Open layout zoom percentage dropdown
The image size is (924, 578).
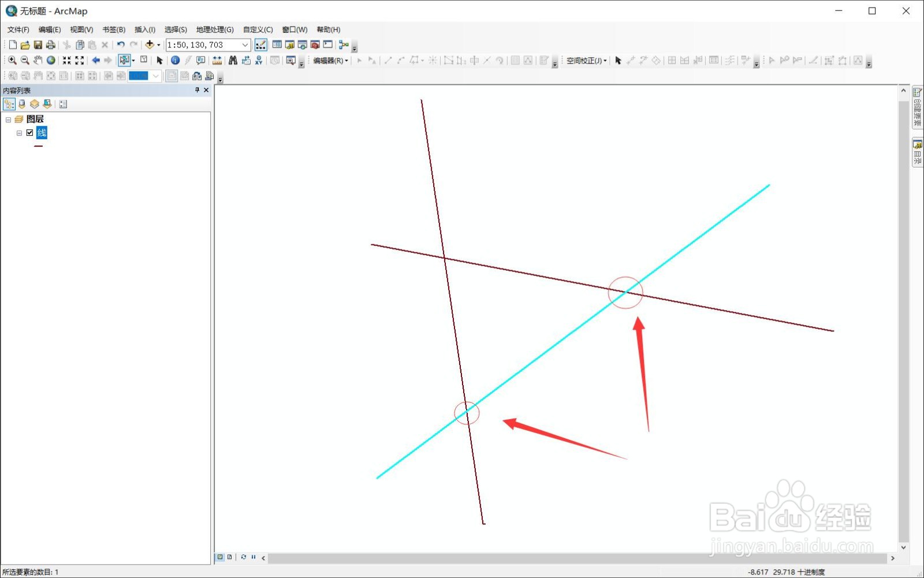pyautogui.click(x=155, y=76)
